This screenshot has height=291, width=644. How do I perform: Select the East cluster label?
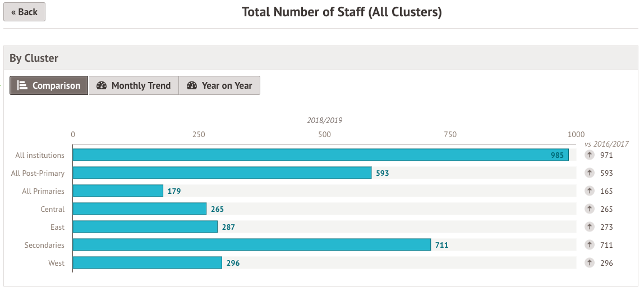click(x=57, y=227)
